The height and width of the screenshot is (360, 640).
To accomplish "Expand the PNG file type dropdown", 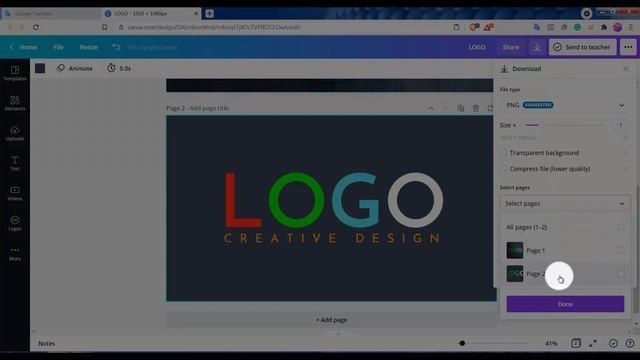I will click(565, 105).
